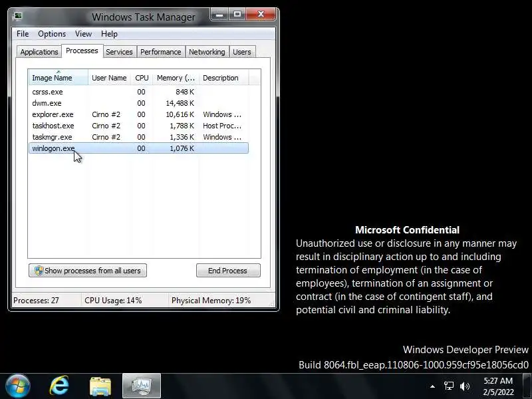532x399 pixels.
Task: Sort by Memory column header
Action: 176,78
